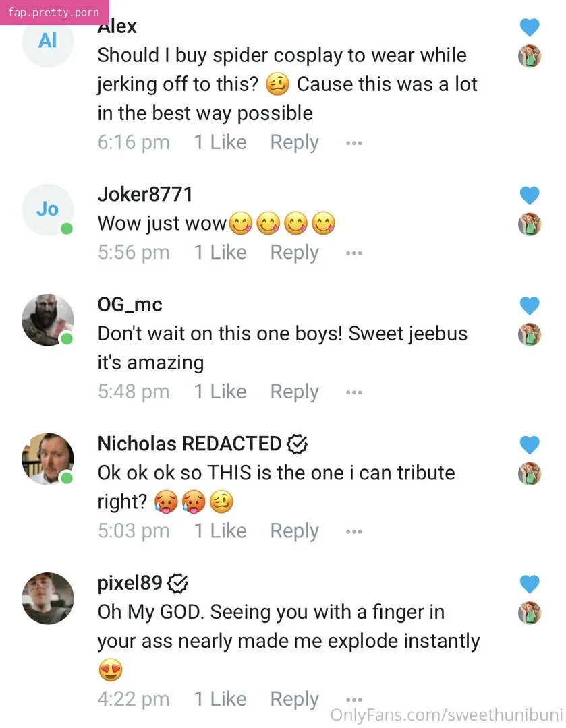
Task: View the 1 Like on Joker8771's comment
Action: (220, 253)
